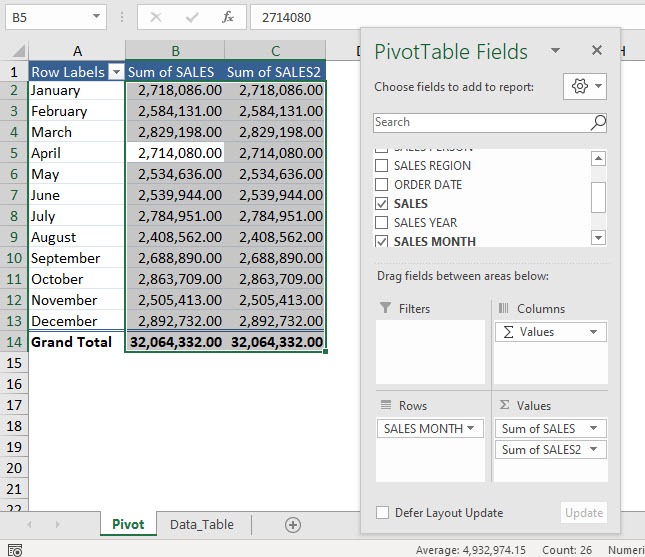
Task: Click the formula bar Enter checkmark icon
Action: point(192,17)
